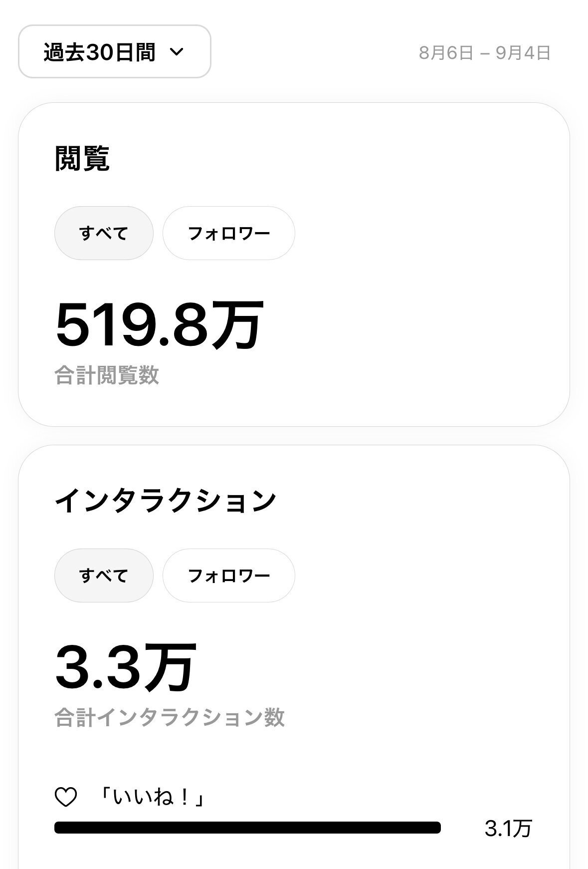Click the chevron arrow in the period selector
Viewport: 588px width, 869px height.
point(177,51)
